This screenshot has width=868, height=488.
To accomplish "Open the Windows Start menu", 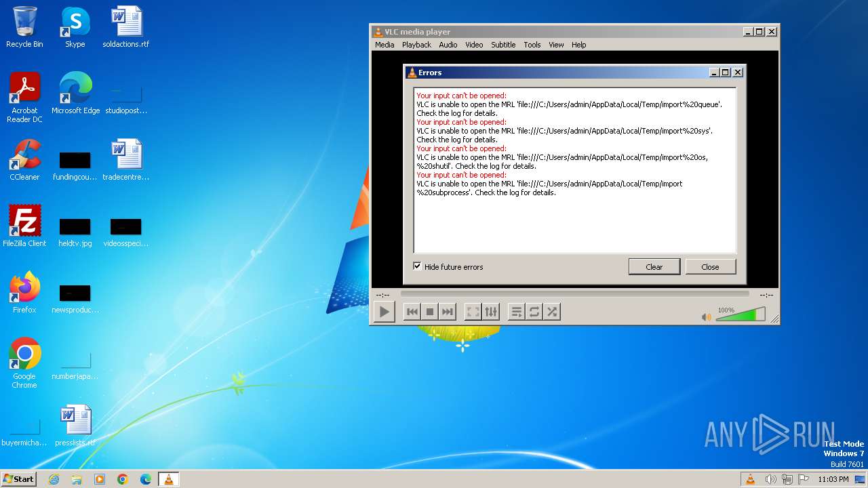I will (19, 479).
